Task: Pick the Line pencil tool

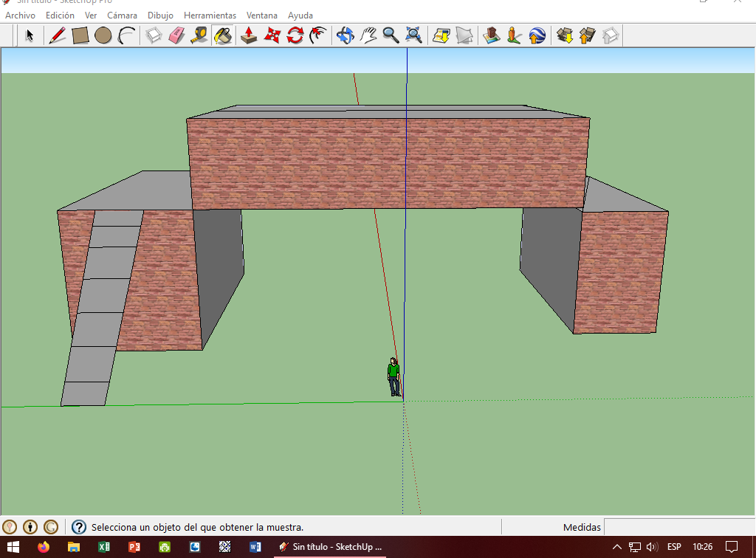Action: [57, 35]
